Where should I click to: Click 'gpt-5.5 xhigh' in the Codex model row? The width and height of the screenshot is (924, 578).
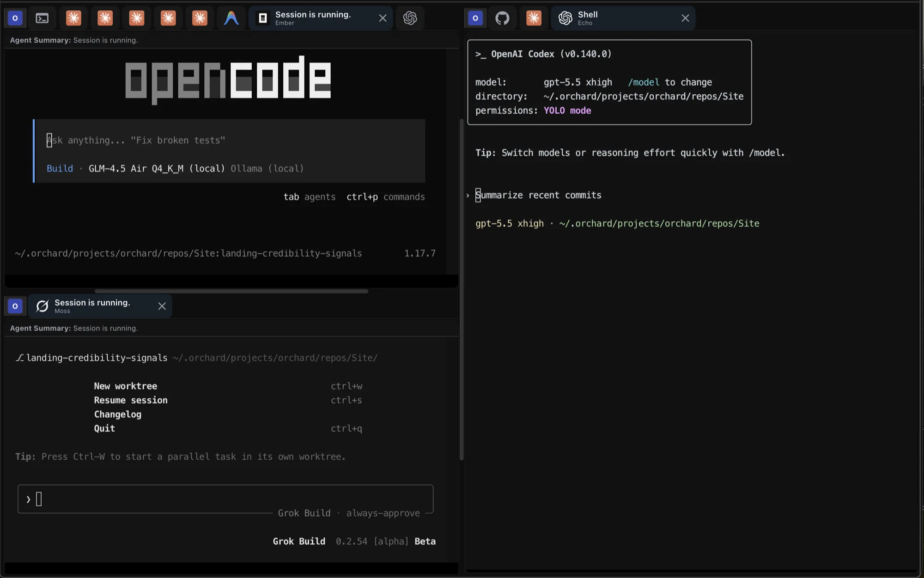click(577, 82)
